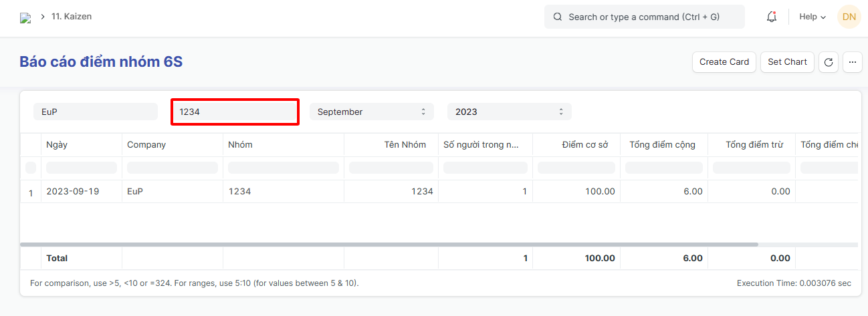Open the 2023 year dropdown
868x316 pixels.
tap(509, 112)
